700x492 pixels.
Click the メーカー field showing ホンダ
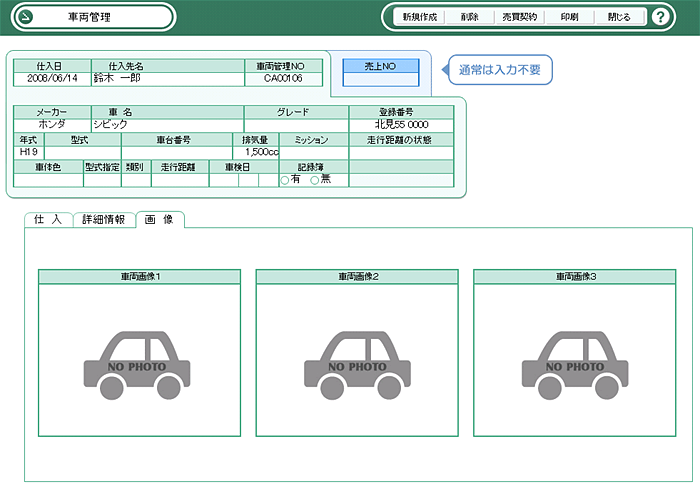click(52, 125)
